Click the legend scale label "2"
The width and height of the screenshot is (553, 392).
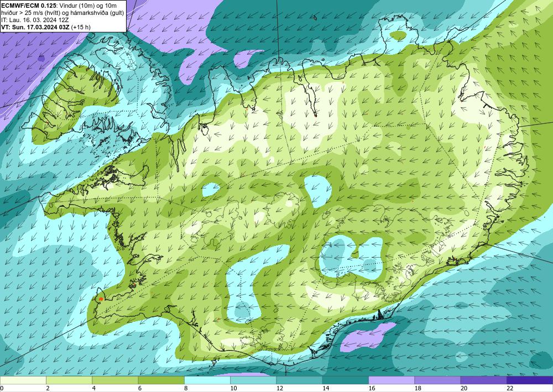pyautogui.click(x=48, y=389)
